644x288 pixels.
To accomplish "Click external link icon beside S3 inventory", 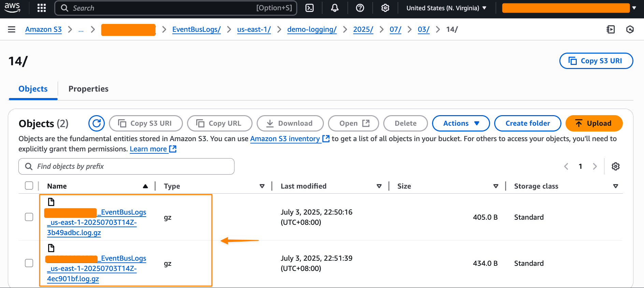I will pos(326,139).
